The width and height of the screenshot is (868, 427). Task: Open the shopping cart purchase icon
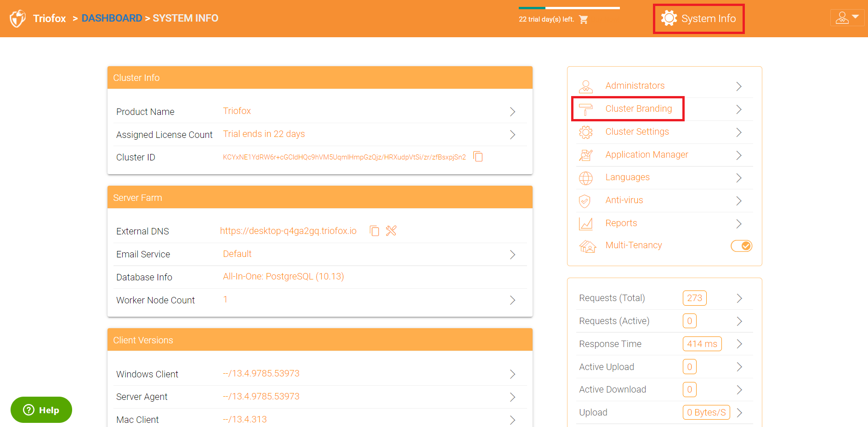click(584, 19)
